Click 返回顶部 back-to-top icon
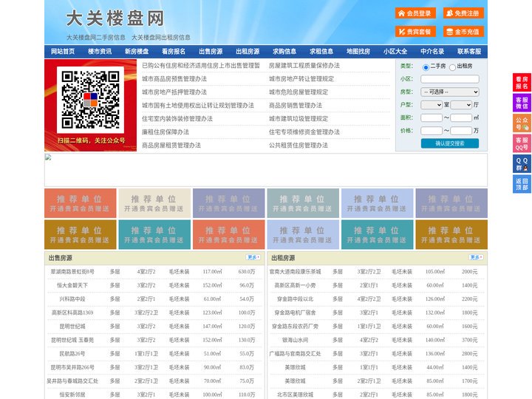This screenshot has width=532, height=399. 522,184
